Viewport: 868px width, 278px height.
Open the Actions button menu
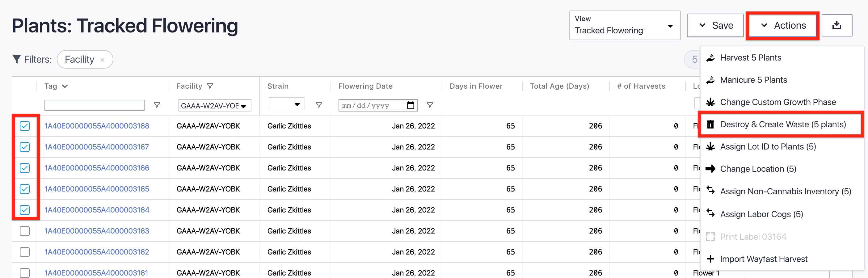[x=782, y=25]
